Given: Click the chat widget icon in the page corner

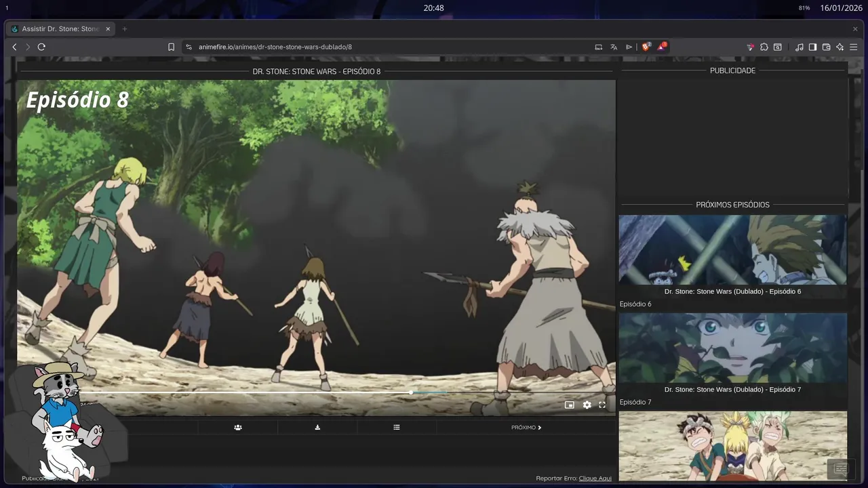Looking at the screenshot, I should [x=841, y=469].
